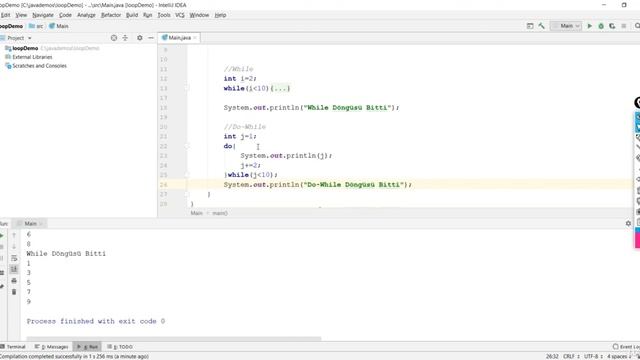Open the Edit menu
The height and width of the screenshot is (360, 640).
coord(5,15)
